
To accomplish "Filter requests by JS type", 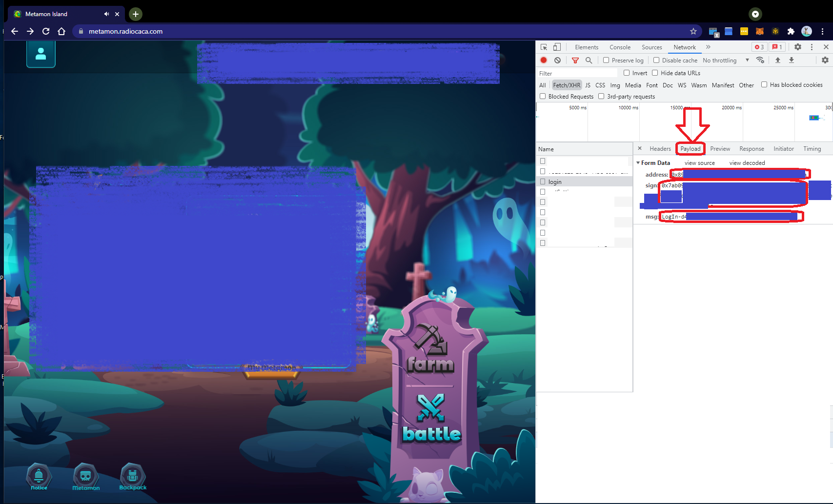I will click(588, 85).
